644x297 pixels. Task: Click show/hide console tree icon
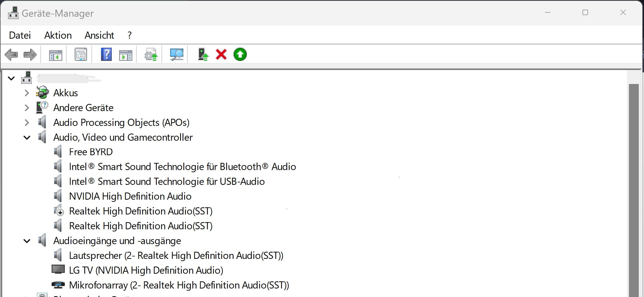[55, 55]
